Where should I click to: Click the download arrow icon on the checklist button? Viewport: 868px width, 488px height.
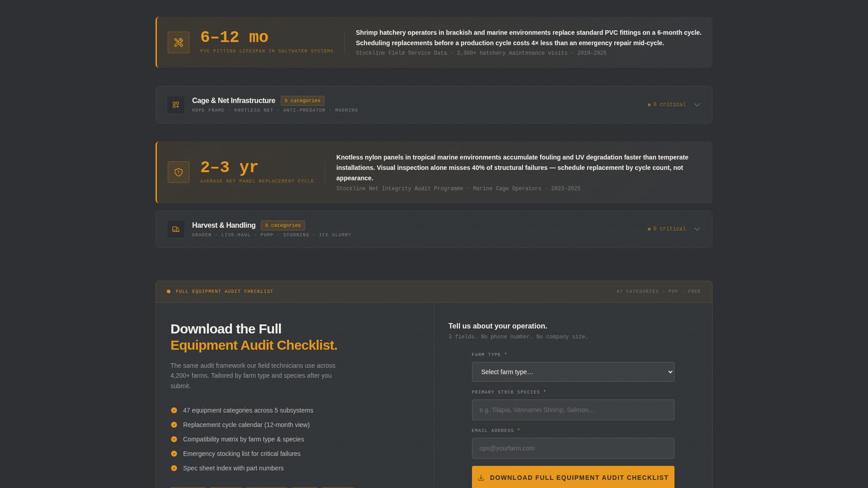(481, 477)
